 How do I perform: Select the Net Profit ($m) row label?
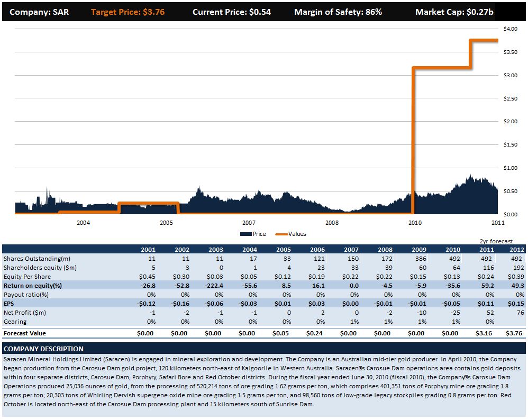click(25, 313)
